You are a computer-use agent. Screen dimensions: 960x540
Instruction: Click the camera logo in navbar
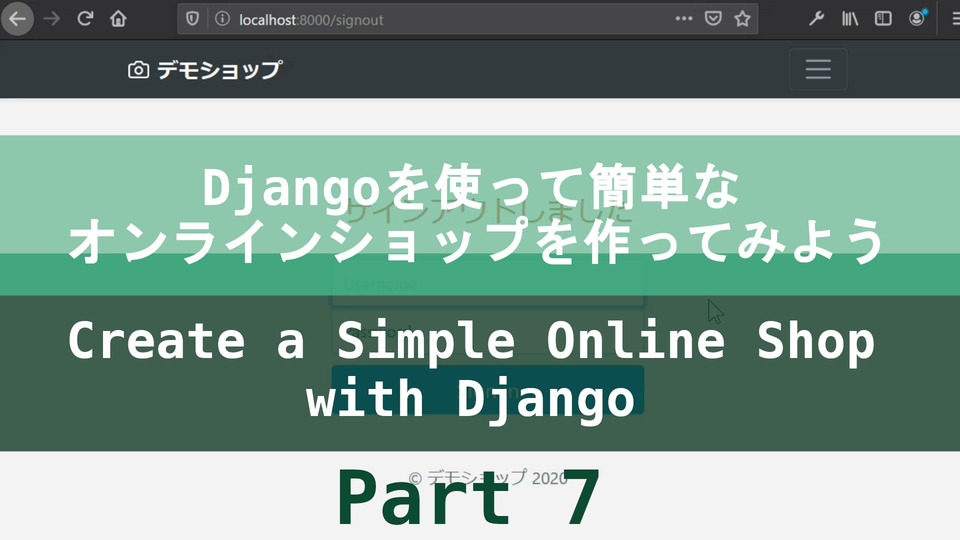pos(138,70)
